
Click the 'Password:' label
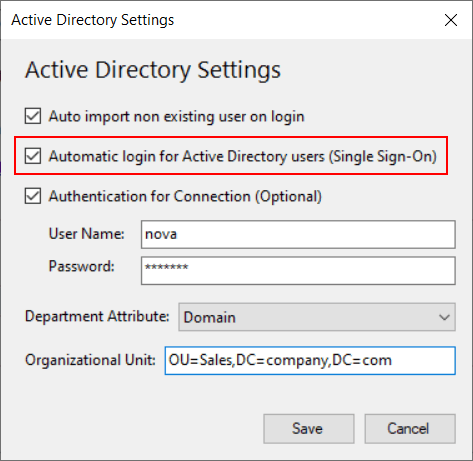82,266
